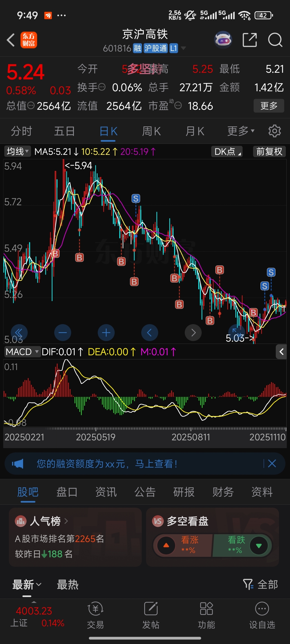Open 人气榜 ranking chevron
This screenshot has width=290, height=644.
click(x=66, y=521)
